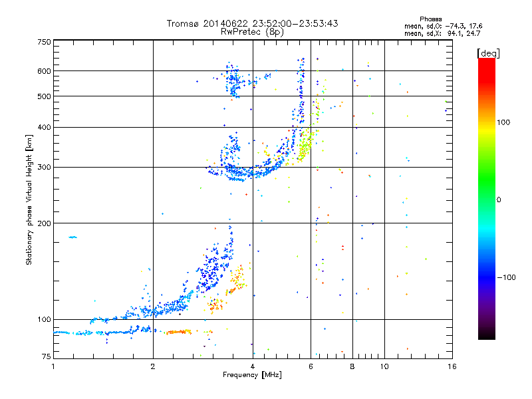Image resolution: width=532 pixels, height=399 pixels.
Task: Click the subtitle "RwPretec (8p)"
Action: [252, 32]
